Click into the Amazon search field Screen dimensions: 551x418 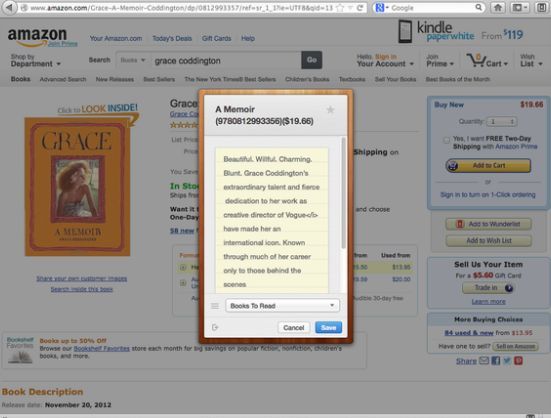[x=225, y=60]
